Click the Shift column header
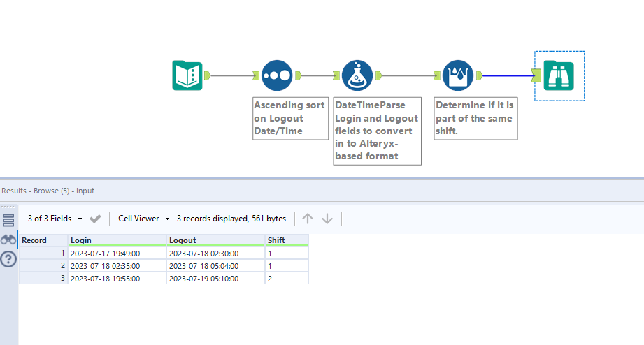 (x=287, y=240)
